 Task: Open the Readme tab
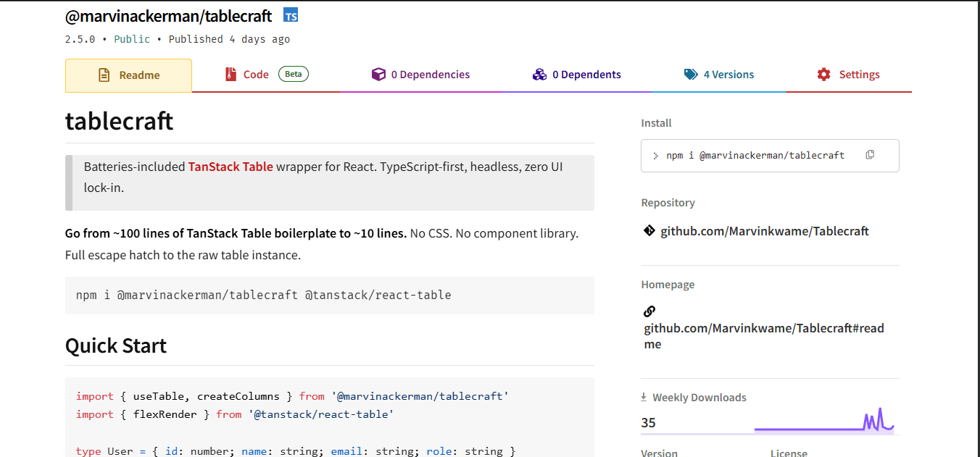[x=128, y=75]
